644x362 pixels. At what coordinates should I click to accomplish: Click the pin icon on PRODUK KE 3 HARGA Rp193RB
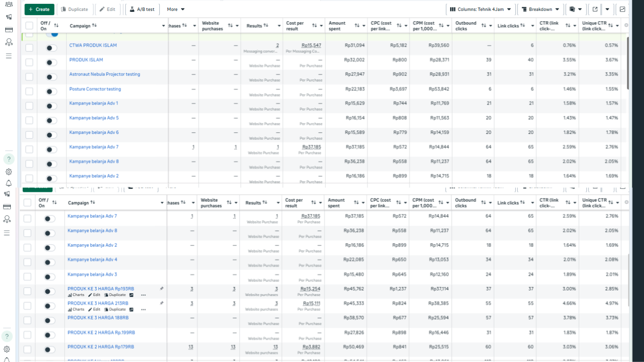[x=162, y=288]
